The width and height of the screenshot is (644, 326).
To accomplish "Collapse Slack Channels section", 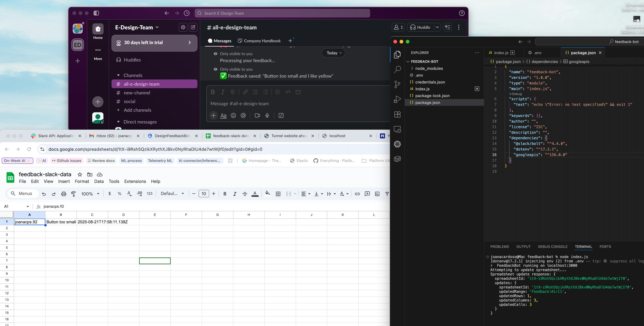I will [x=118, y=75].
